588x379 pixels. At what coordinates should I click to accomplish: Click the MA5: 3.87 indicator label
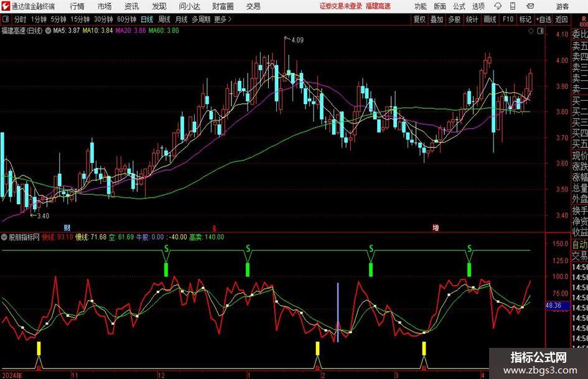67,30
